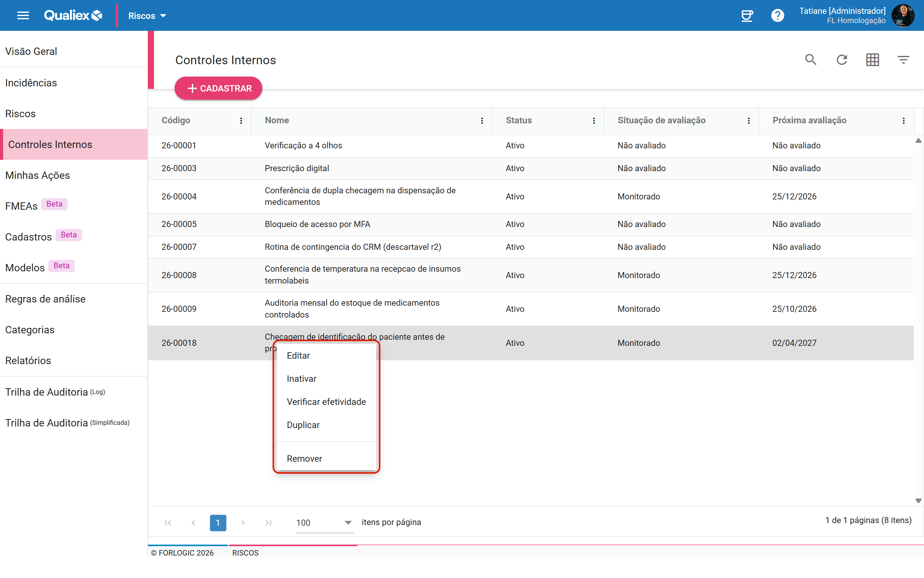Select row 'Verificação a 4 olhos'
The image size is (924, 578).
coord(531,146)
